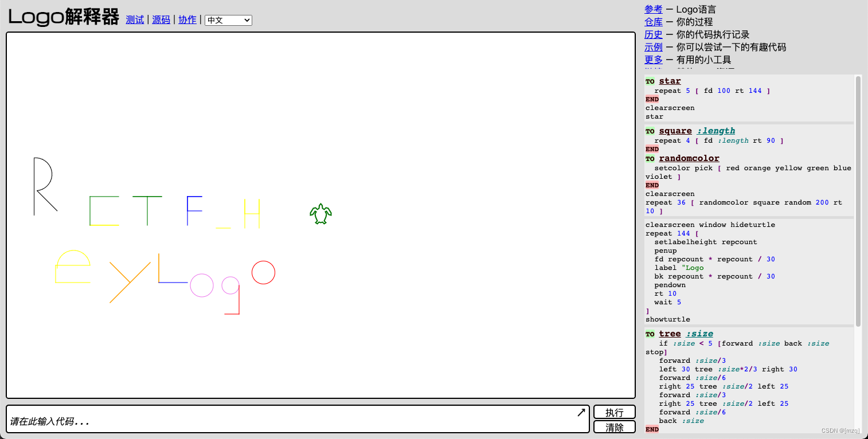View the 历史 code execution history
This screenshot has width=868, height=439.
653,34
